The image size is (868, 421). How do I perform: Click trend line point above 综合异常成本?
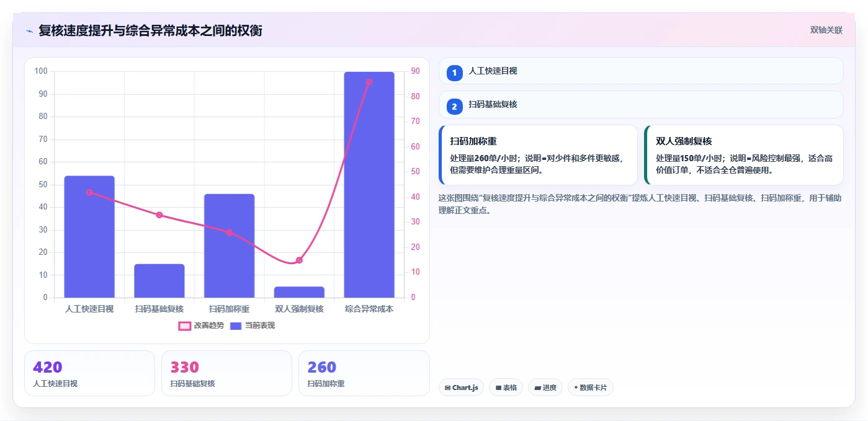pos(369,82)
